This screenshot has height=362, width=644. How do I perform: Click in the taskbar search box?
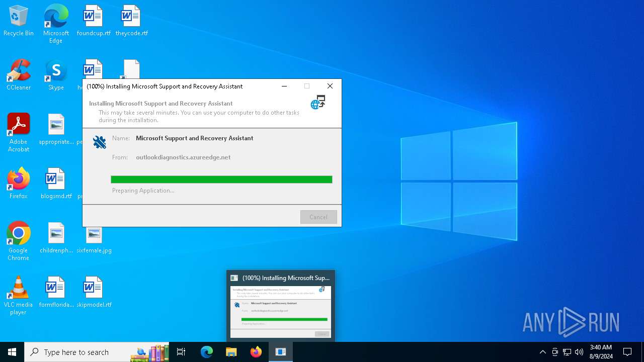(97, 352)
